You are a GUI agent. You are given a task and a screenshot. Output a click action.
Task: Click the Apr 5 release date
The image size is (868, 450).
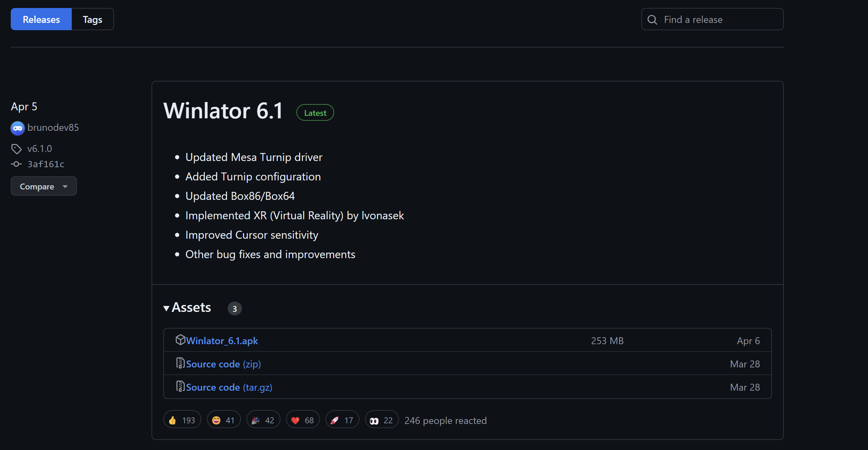point(24,107)
